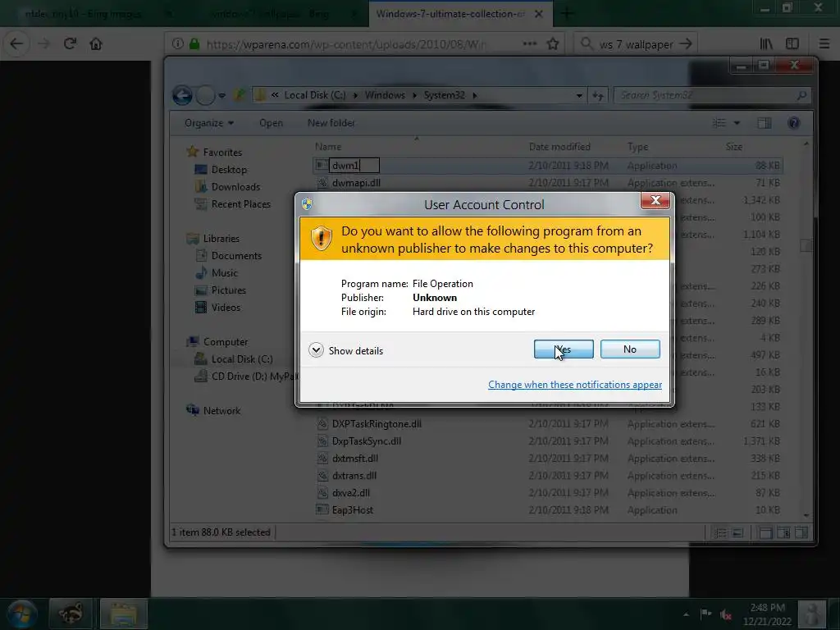Select Documents library in navigation pane
840x630 pixels.
236,256
